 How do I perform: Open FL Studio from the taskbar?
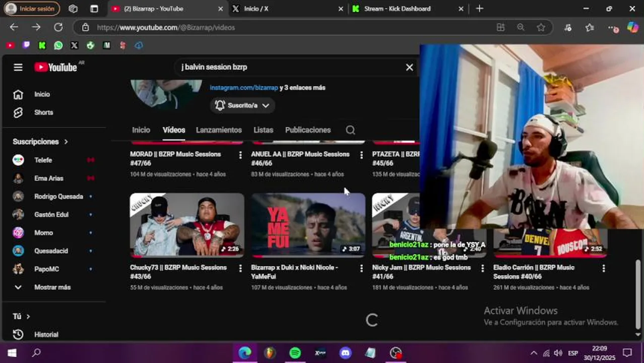coord(270,353)
